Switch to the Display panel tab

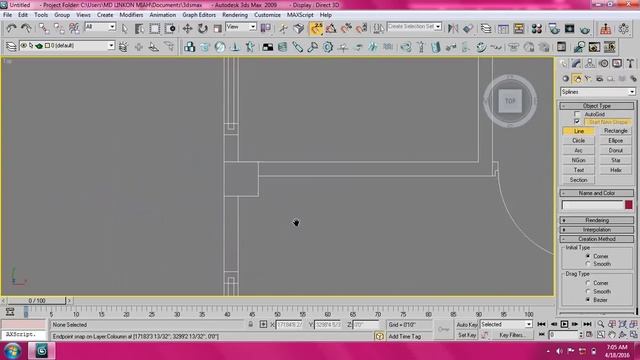click(x=617, y=63)
